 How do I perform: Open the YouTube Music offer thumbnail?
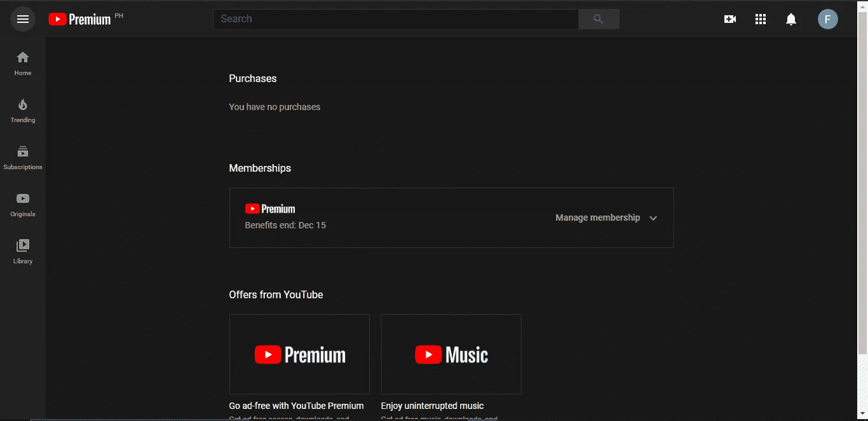(x=451, y=354)
